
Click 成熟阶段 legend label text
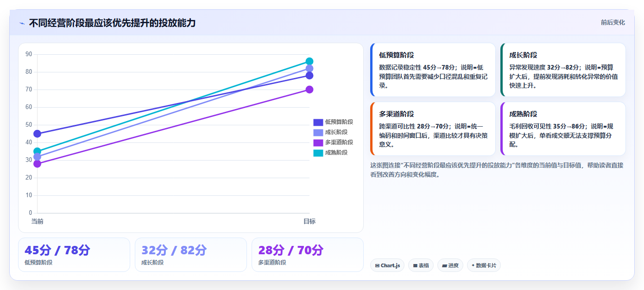pyautogui.click(x=336, y=153)
